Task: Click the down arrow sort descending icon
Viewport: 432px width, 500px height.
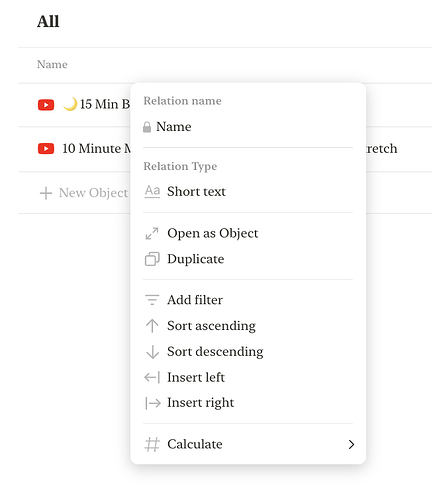Action: pos(152,352)
